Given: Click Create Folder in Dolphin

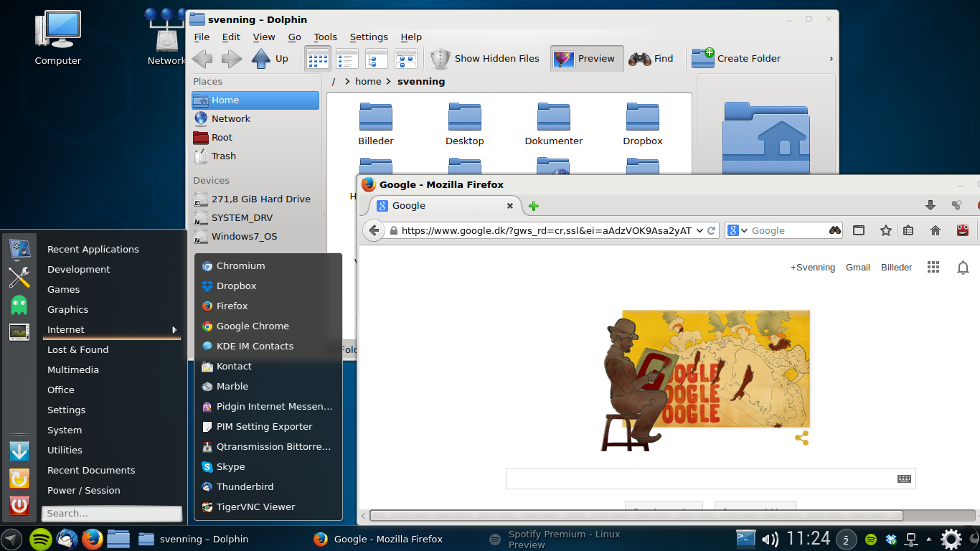Looking at the screenshot, I should (x=736, y=59).
